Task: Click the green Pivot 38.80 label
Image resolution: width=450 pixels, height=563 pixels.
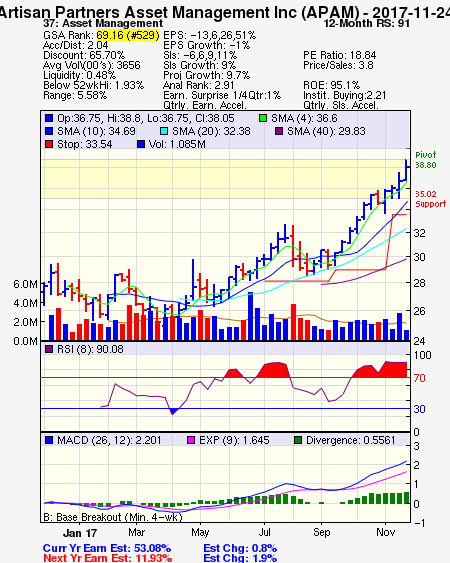Action: click(426, 160)
